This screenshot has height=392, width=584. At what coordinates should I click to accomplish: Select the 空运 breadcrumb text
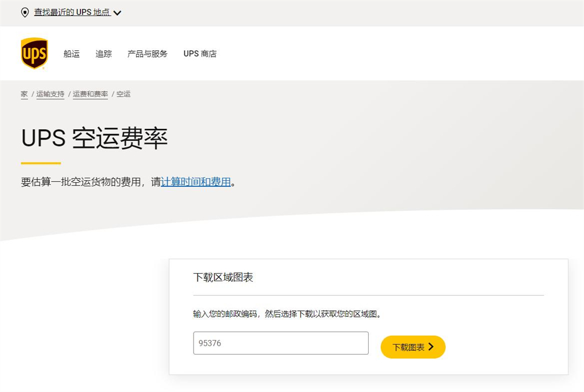click(124, 94)
